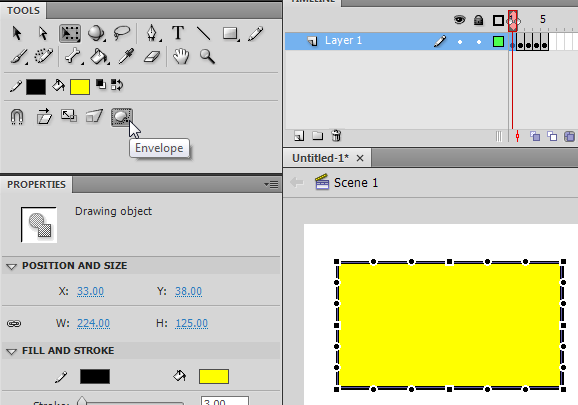This screenshot has height=405, width=578.
Task: Select the Pencil tool
Action: (x=255, y=33)
